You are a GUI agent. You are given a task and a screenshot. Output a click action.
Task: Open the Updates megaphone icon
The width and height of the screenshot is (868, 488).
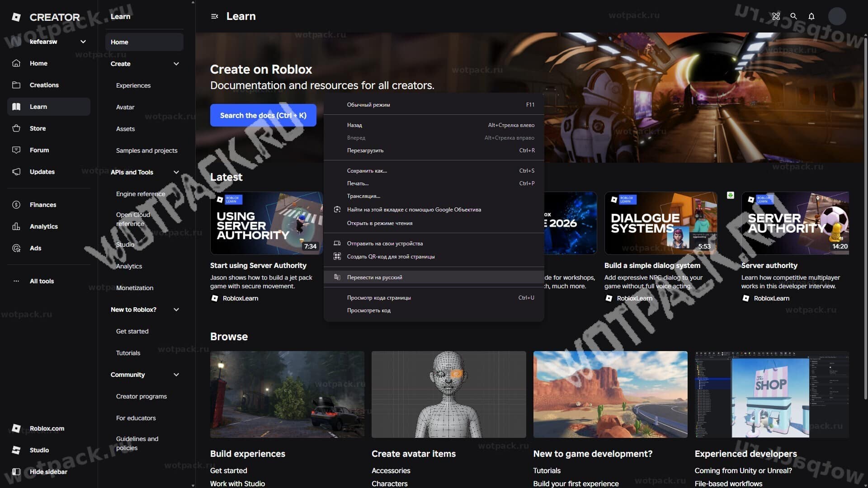tap(16, 172)
